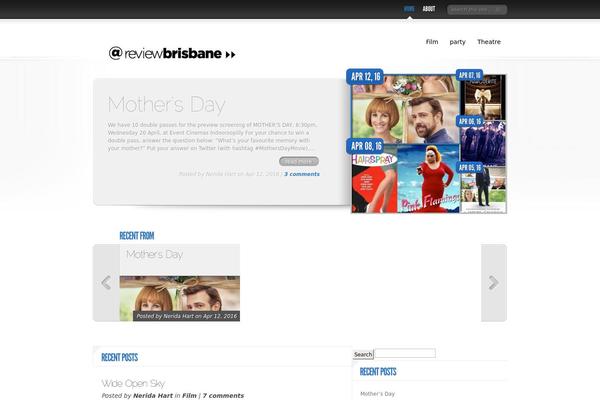Open Mother's Day in sidebar recent posts
600x400 pixels.
(x=377, y=393)
